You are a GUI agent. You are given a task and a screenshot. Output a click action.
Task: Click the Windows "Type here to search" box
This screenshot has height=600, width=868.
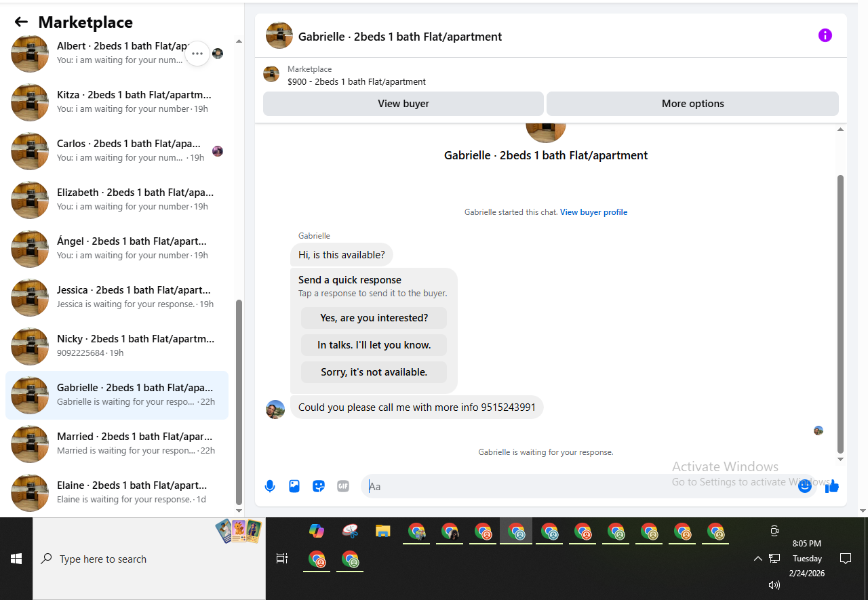point(149,559)
